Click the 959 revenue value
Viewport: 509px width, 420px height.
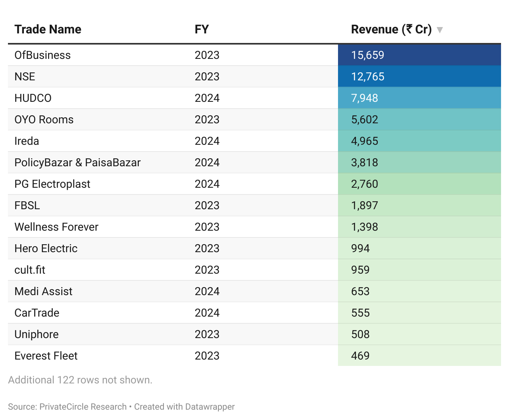[x=360, y=270]
